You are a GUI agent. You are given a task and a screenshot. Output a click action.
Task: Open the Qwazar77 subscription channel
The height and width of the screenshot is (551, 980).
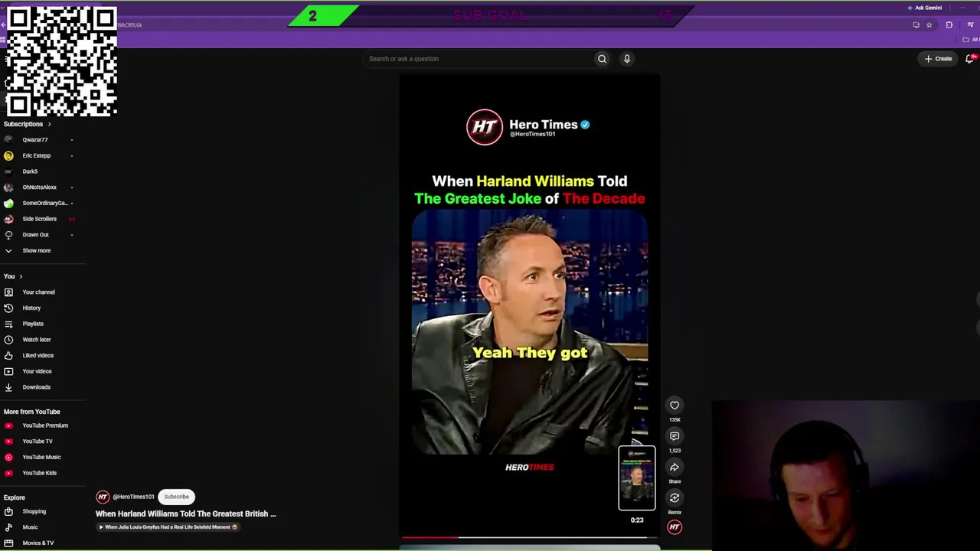point(37,140)
